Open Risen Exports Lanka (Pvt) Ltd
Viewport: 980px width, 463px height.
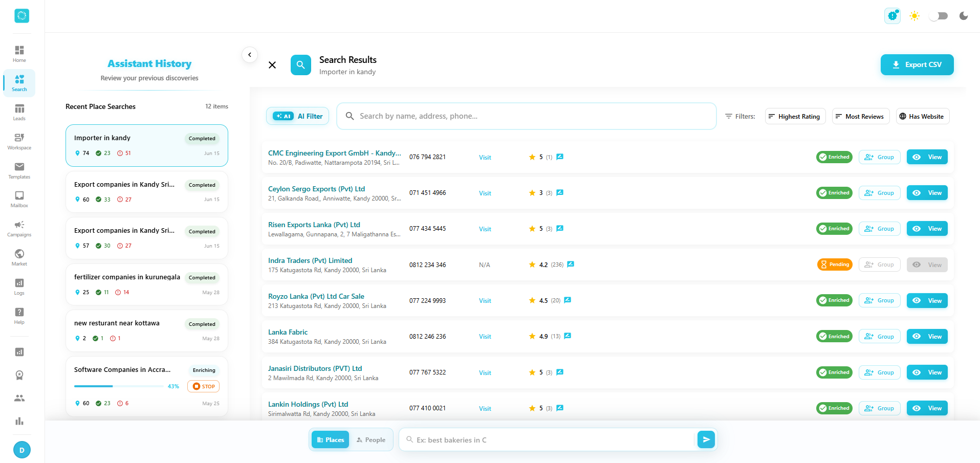pos(314,225)
